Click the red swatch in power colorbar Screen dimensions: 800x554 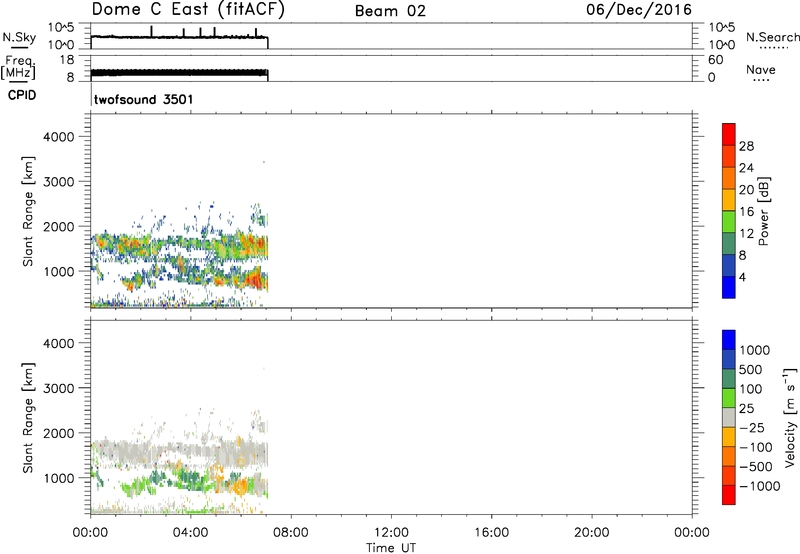pyautogui.click(x=729, y=134)
